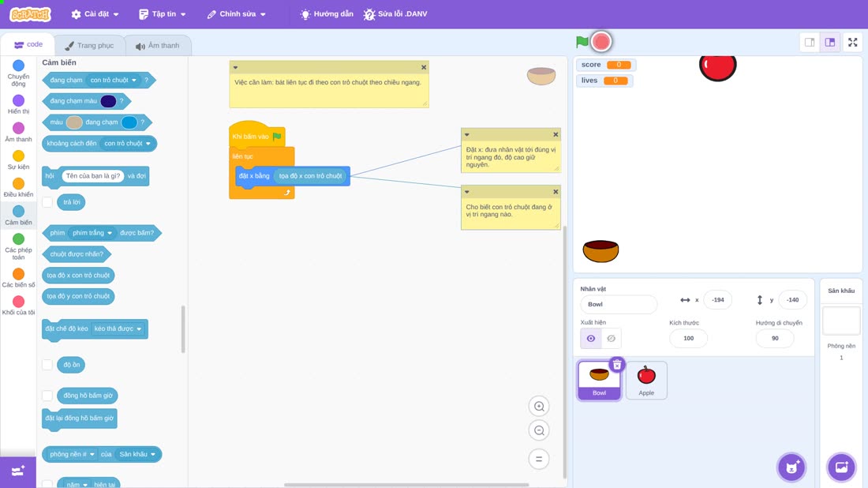Zoom out on the code workspace
Image resolution: width=868 pixels, height=488 pixels.
point(539,431)
